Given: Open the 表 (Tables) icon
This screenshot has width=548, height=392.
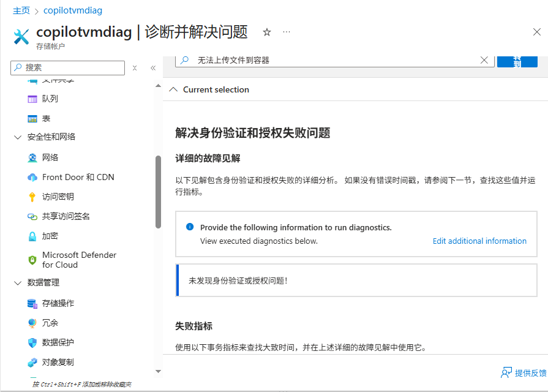Looking at the screenshot, I should pyautogui.click(x=32, y=119).
